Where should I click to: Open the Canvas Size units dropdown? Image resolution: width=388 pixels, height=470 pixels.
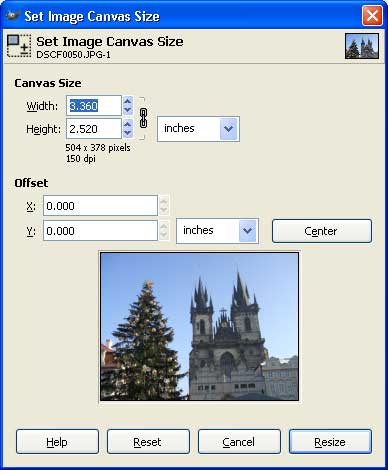[x=198, y=129]
